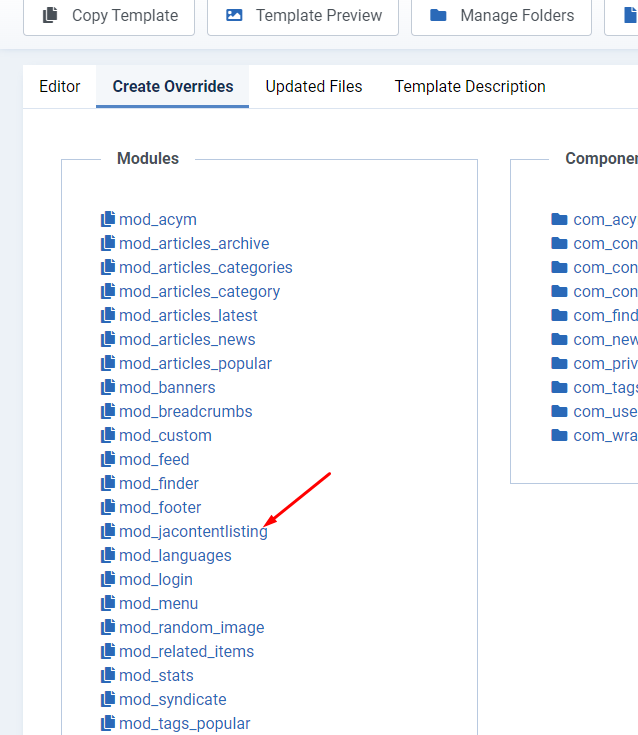Click the folder icon next to com_tags

click(x=559, y=387)
